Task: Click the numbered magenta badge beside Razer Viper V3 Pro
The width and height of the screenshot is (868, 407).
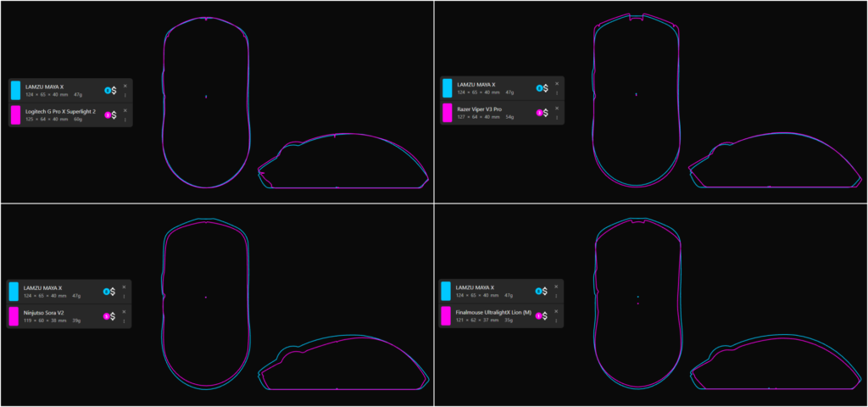Action: 539,113
